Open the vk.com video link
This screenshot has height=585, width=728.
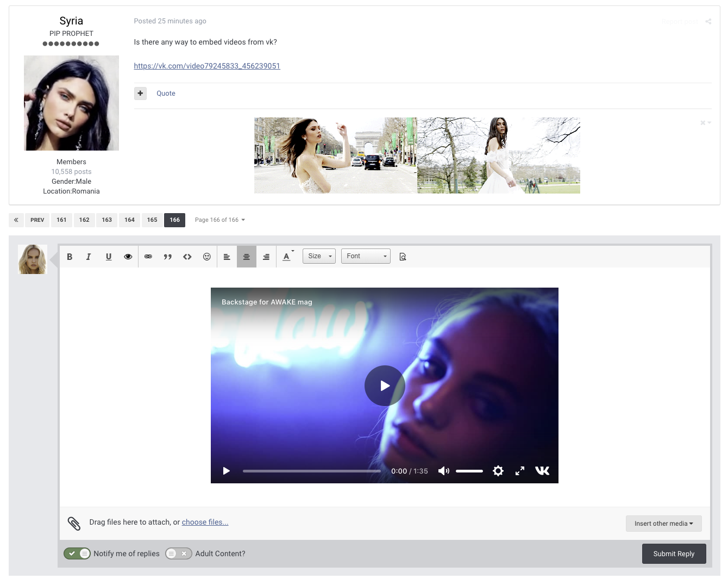pyautogui.click(x=207, y=66)
